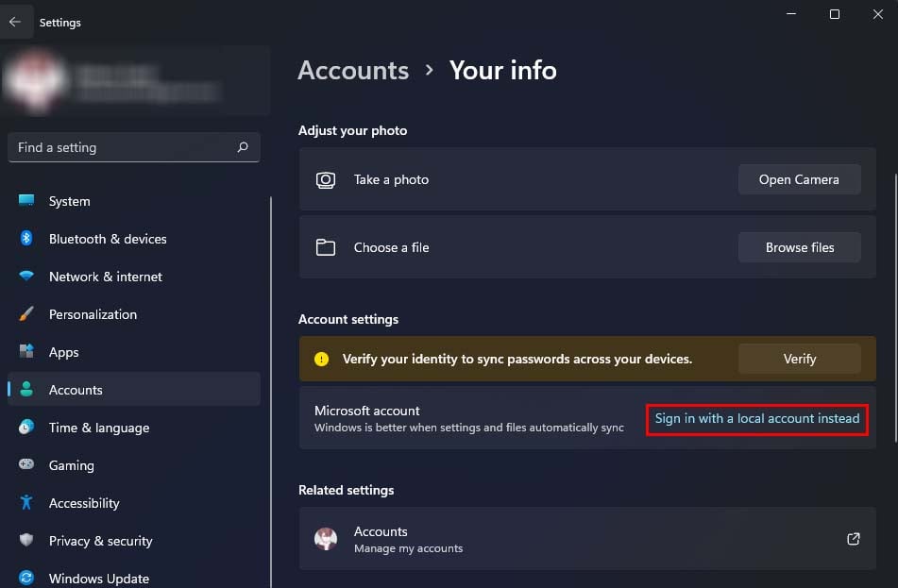
Task: Click the Windows is better when settings sync text
Action: tap(469, 428)
